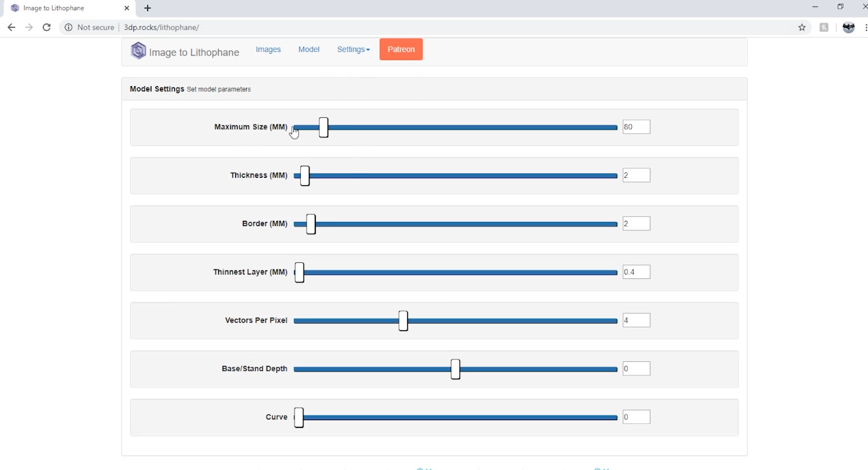Screen dimensions: 868x470
Task: Select the Image to Lithophane browser tab
Action: [70, 8]
